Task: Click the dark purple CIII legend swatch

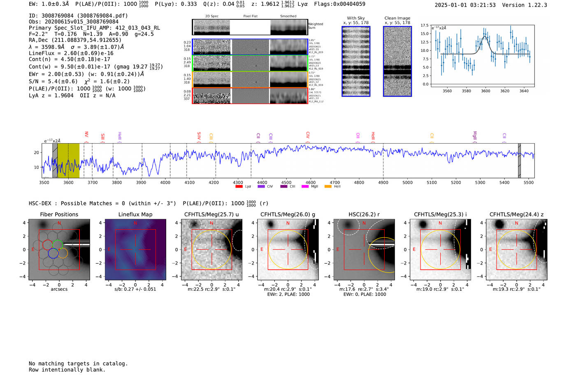Action: 283,186
